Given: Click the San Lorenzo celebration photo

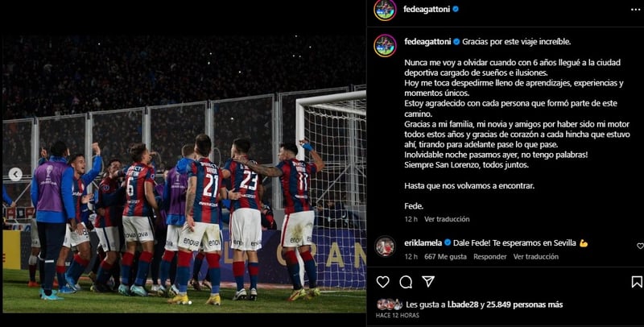Looking at the screenshot, I should click(184, 174).
